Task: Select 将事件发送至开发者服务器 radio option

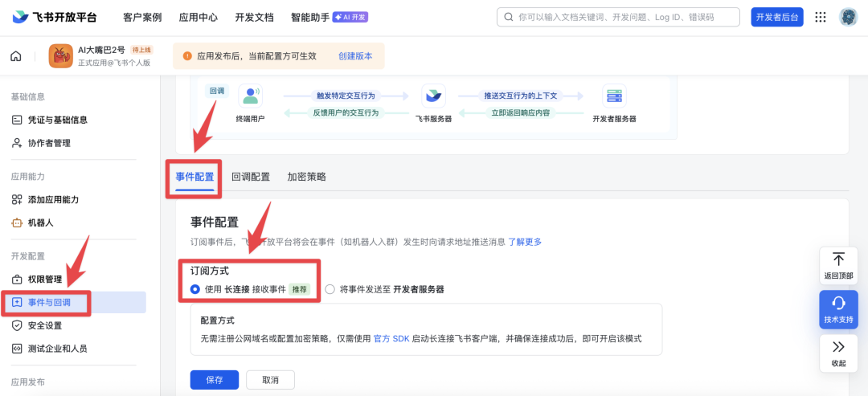Action: (330, 289)
